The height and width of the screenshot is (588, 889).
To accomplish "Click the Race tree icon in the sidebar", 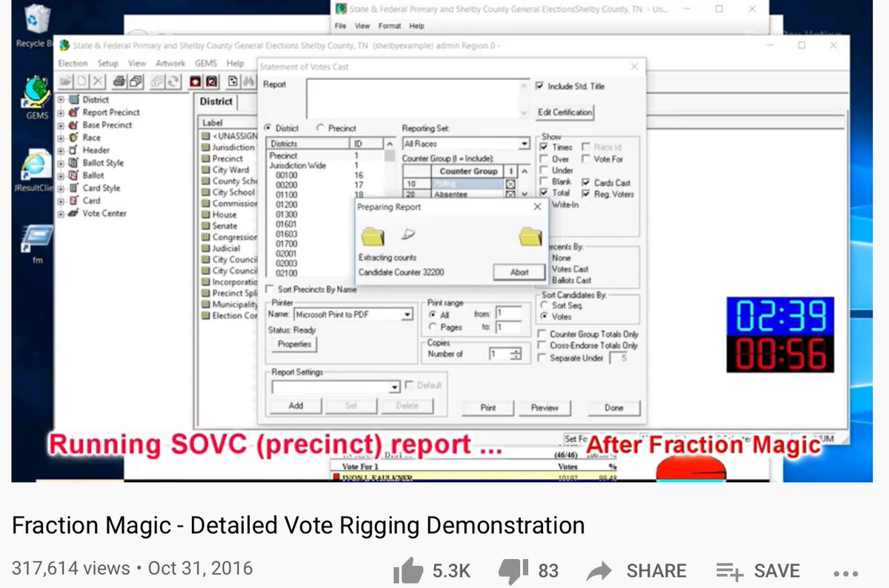I will click(74, 138).
